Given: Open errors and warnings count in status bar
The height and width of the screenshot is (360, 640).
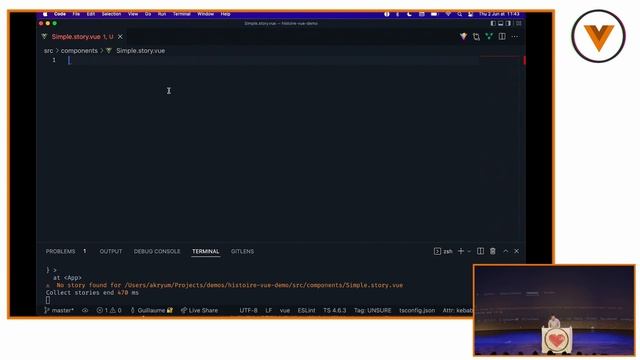Looking at the screenshot, I should click(109, 311).
